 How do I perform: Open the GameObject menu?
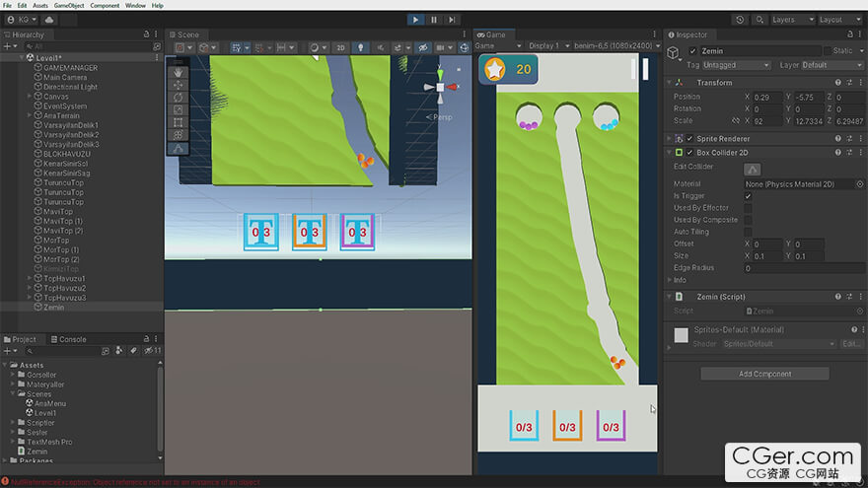[x=69, y=5]
